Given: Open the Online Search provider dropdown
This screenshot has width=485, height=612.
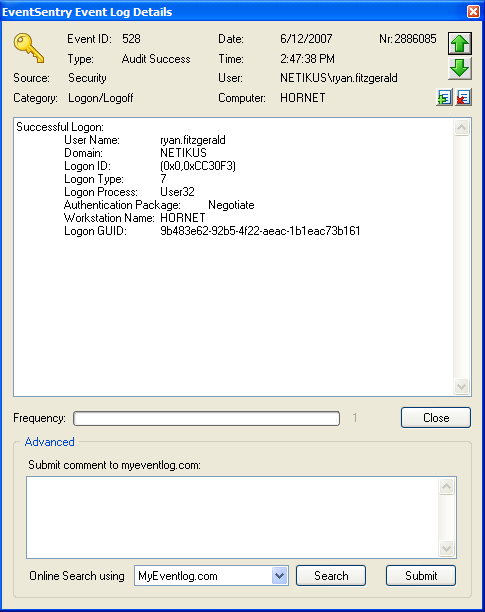Looking at the screenshot, I should pyautogui.click(x=279, y=576).
